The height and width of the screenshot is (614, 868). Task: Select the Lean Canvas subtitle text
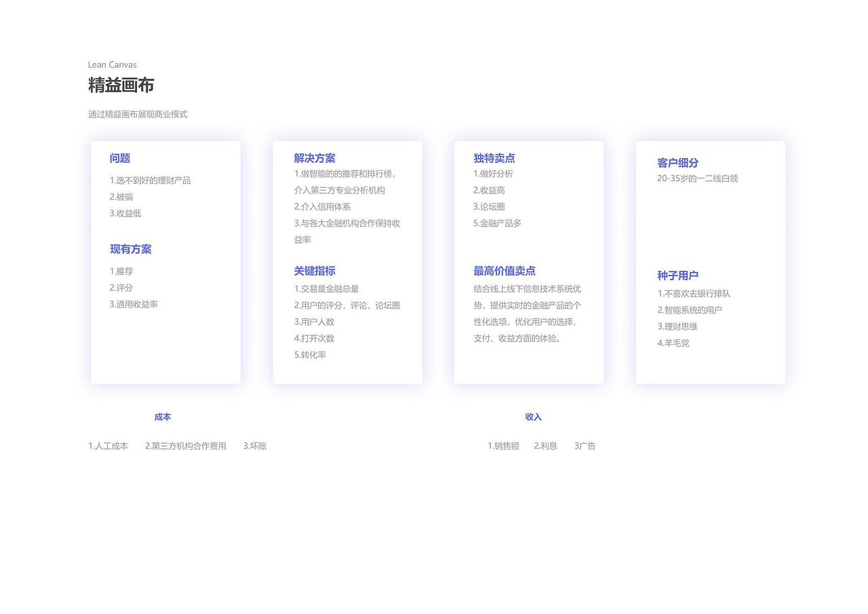(x=112, y=64)
